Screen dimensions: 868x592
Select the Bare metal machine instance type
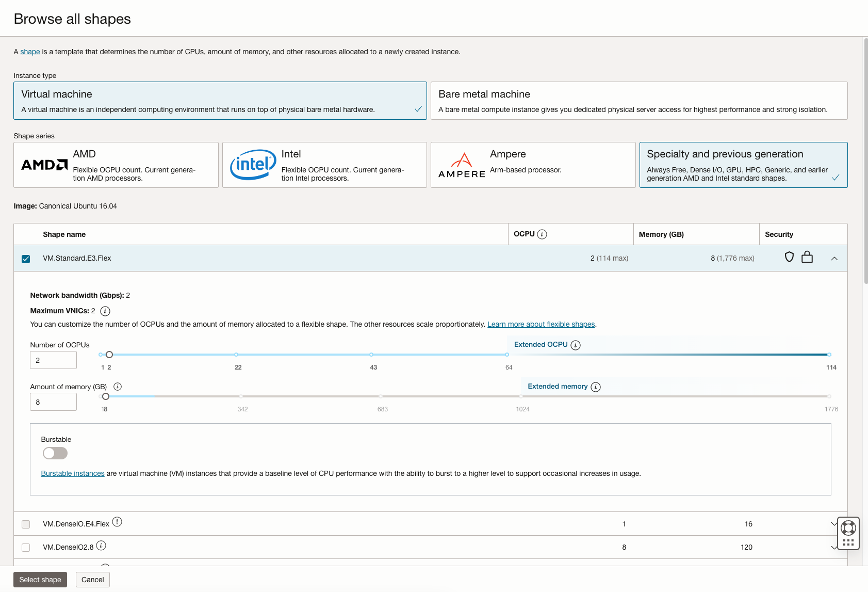tap(638, 101)
